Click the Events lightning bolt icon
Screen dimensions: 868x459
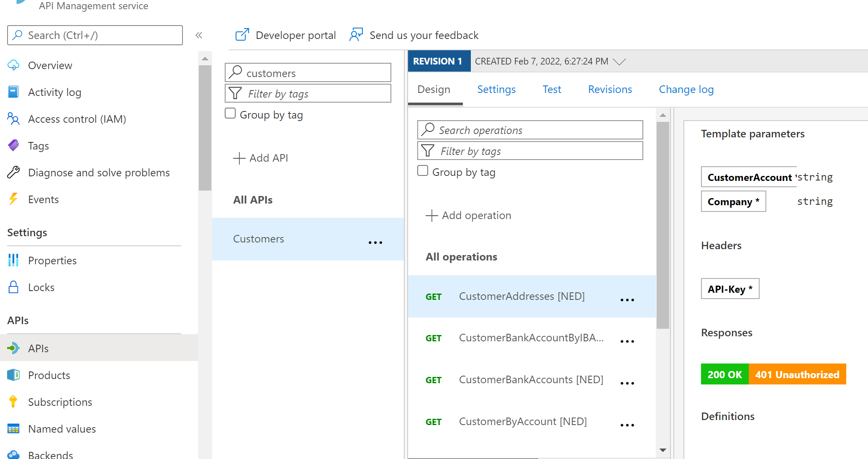click(x=13, y=199)
